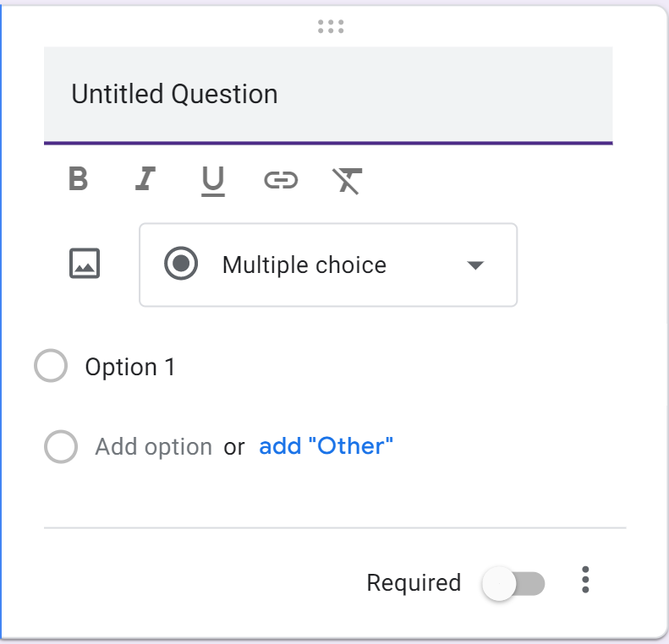Open the three-dot more options menu
The image size is (669, 644).
point(585,581)
